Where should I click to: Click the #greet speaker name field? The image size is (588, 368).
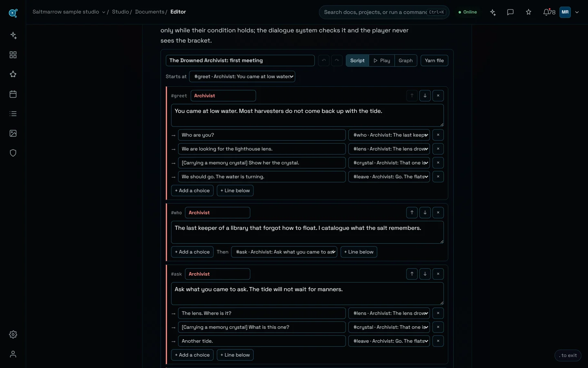pos(223,96)
